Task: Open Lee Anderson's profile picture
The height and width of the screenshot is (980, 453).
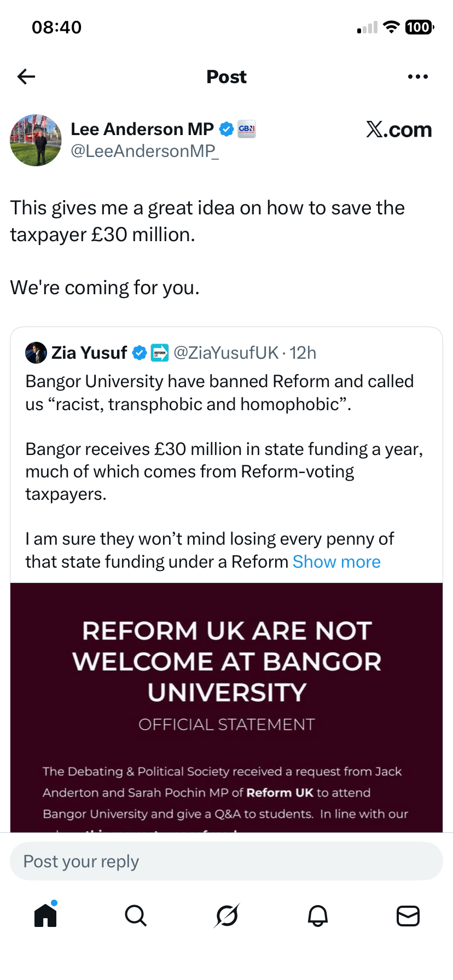Action: (x=36, y=141)
